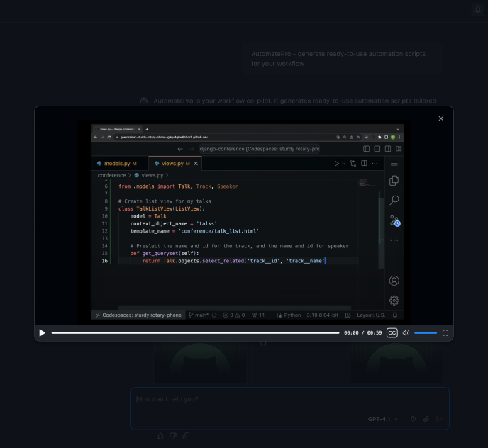488x448 pixels.
Task: Click the Accounts icon in the activity bar
Action: [394, 281]
